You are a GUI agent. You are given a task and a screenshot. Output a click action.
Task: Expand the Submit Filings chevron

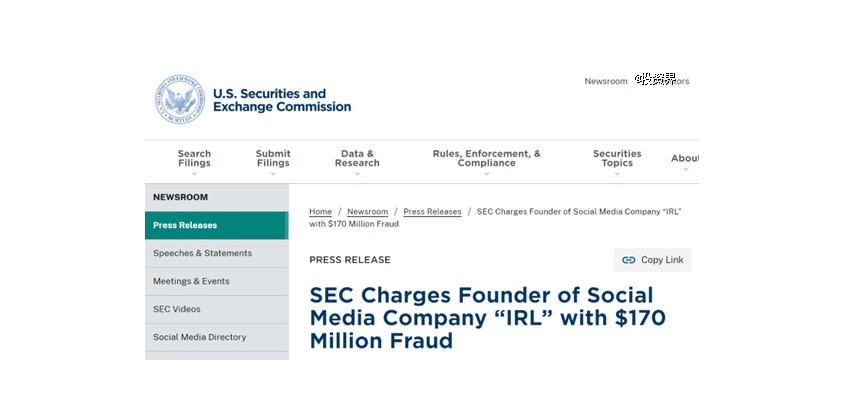[x=273, y=174]
